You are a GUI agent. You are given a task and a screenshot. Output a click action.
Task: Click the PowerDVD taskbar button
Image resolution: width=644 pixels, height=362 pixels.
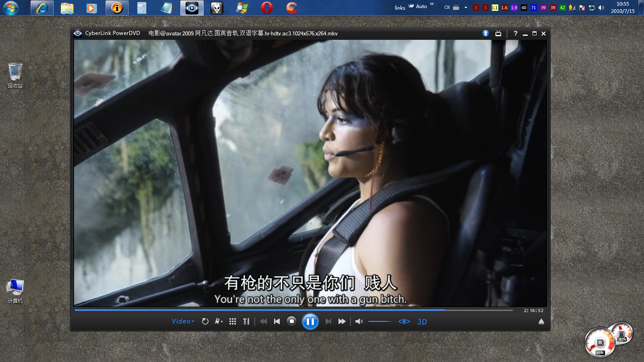point(192,8)
